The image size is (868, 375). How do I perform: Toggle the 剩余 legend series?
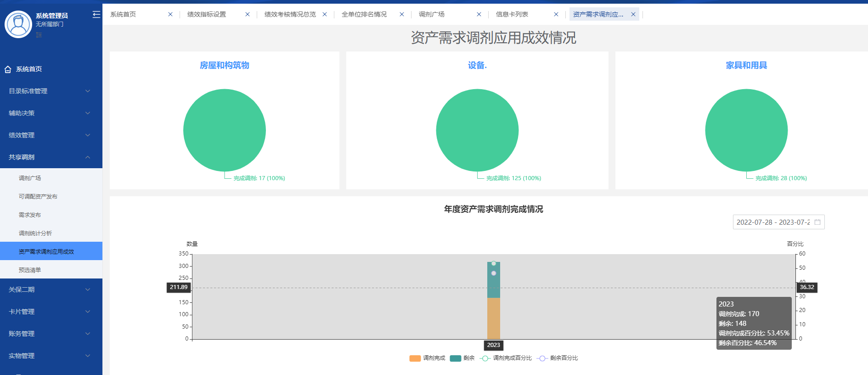pos(462,358)
